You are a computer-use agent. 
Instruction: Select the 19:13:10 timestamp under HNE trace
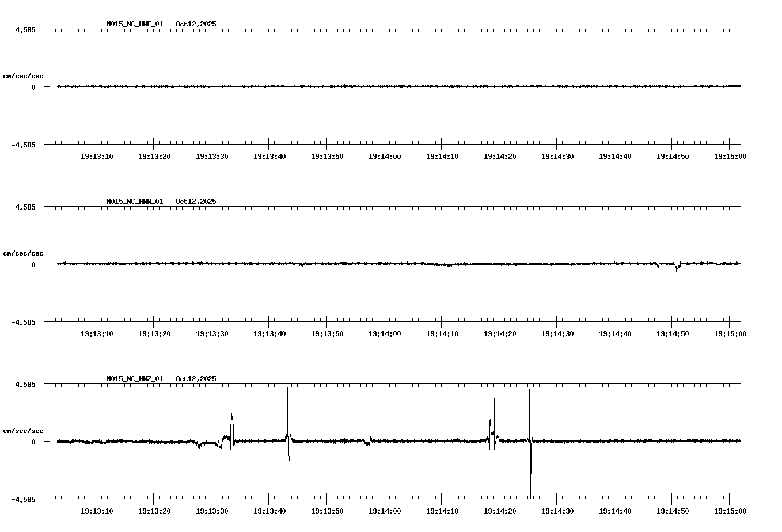pyautogui.click(x=96, y=155)
